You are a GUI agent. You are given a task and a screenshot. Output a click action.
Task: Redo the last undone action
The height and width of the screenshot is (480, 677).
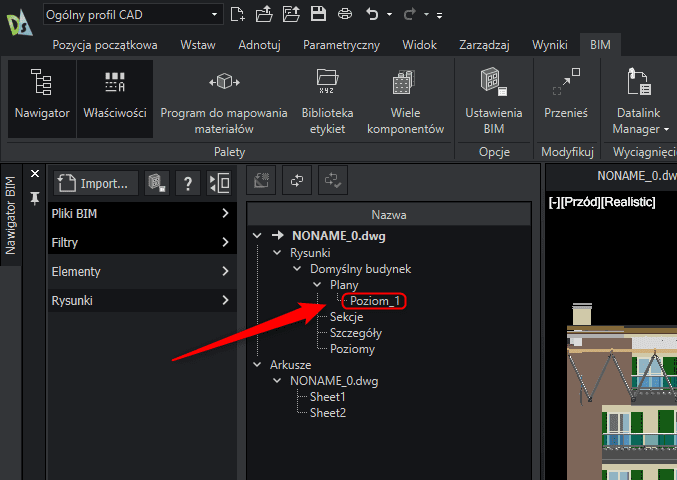point(409,14)
